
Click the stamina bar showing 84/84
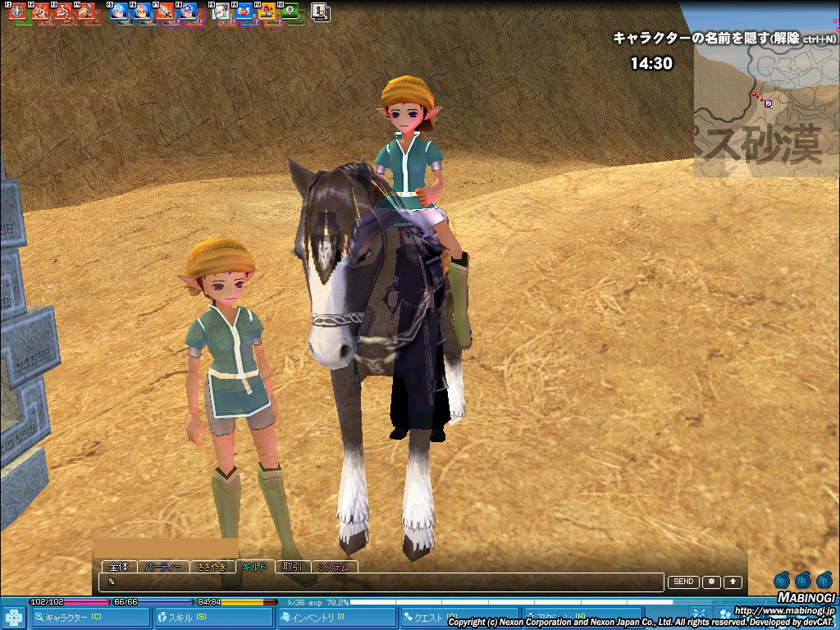[236, 602]
